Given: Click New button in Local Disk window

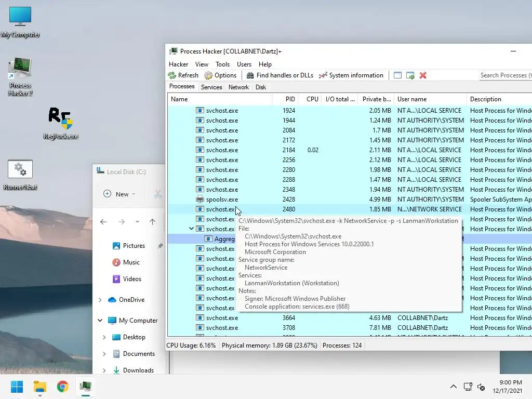Looking at the screenshot, I should point(119,194).
